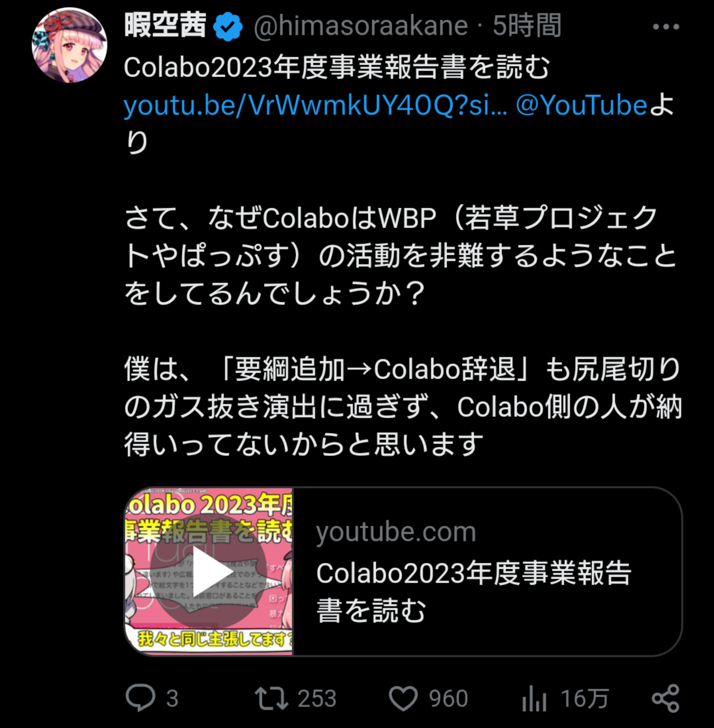This screenshot has height=728, width=714.
Task: Open card title Colabo2023年度事業報告書を読む
Action: coord(474,592)
